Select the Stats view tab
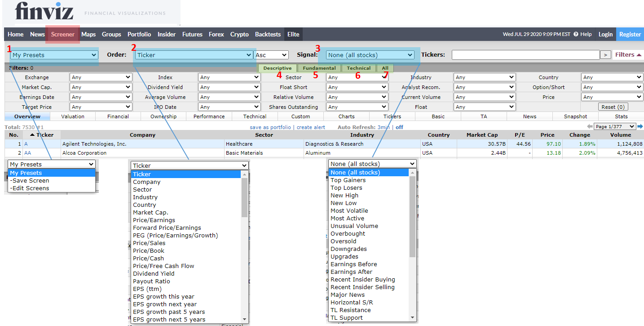The width and height of the screenshot is (644, 326). [x=622, y=116]
